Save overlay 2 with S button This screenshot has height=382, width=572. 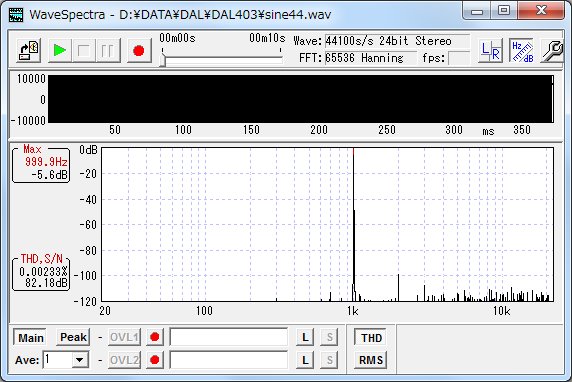pyautogui.click(x=329, y=360)
